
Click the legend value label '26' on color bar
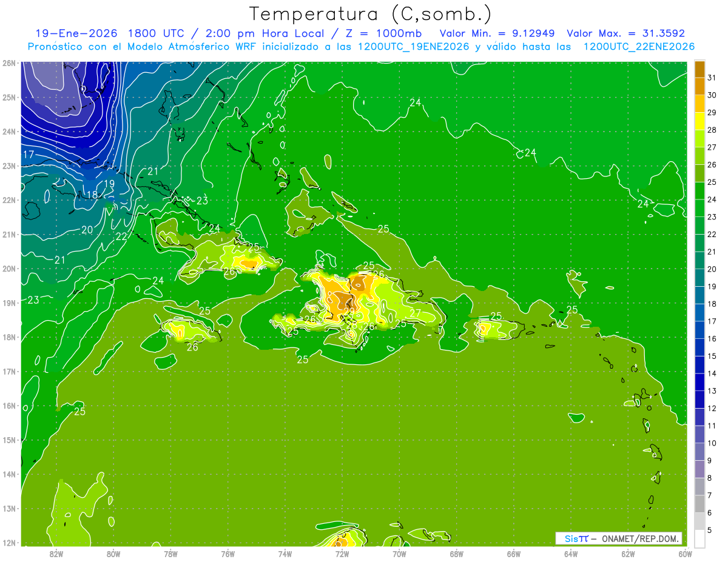click(x=712, y=164)
